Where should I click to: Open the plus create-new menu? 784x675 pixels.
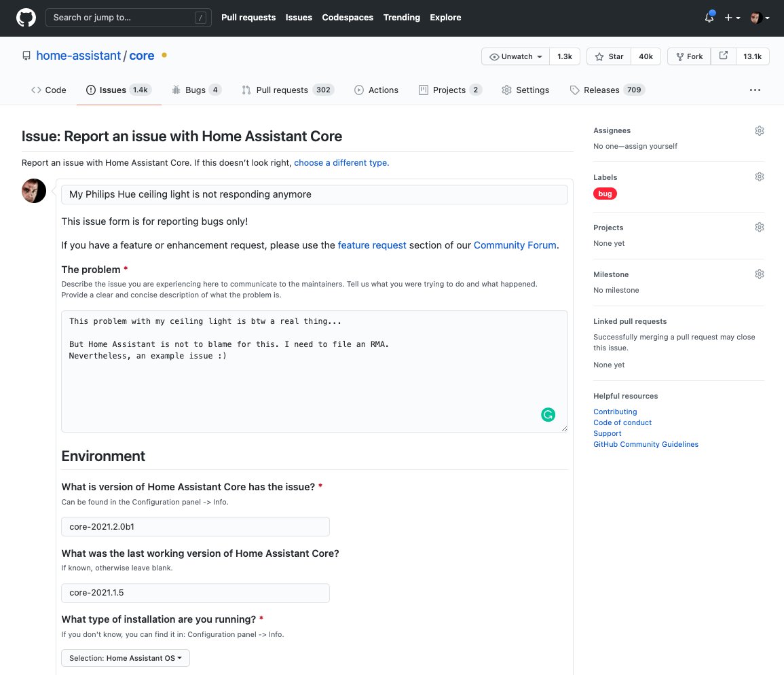(x=732, y=18)
